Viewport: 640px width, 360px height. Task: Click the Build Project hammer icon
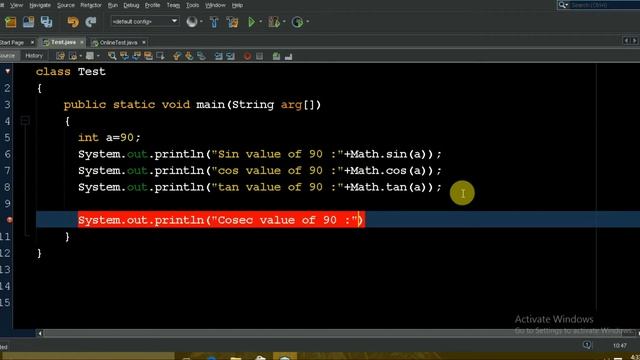click(214, 22)
